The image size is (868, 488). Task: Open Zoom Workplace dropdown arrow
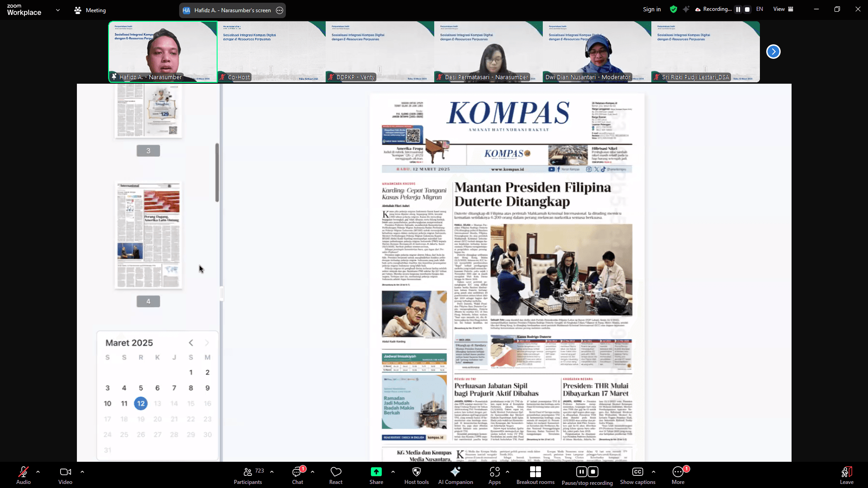(x=58, y=10)
